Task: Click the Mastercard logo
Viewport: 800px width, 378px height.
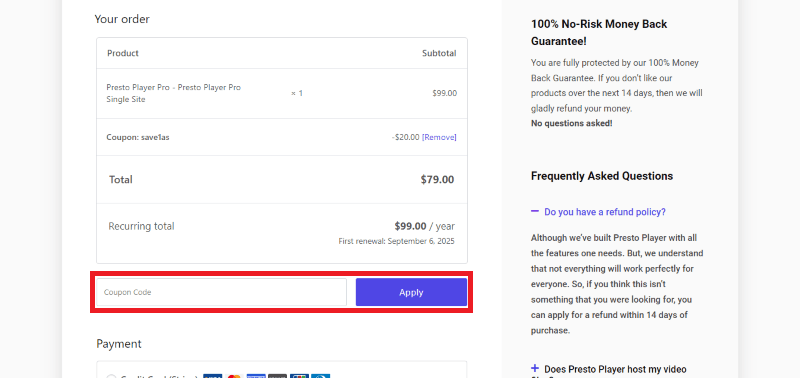Action: point(234,376)
